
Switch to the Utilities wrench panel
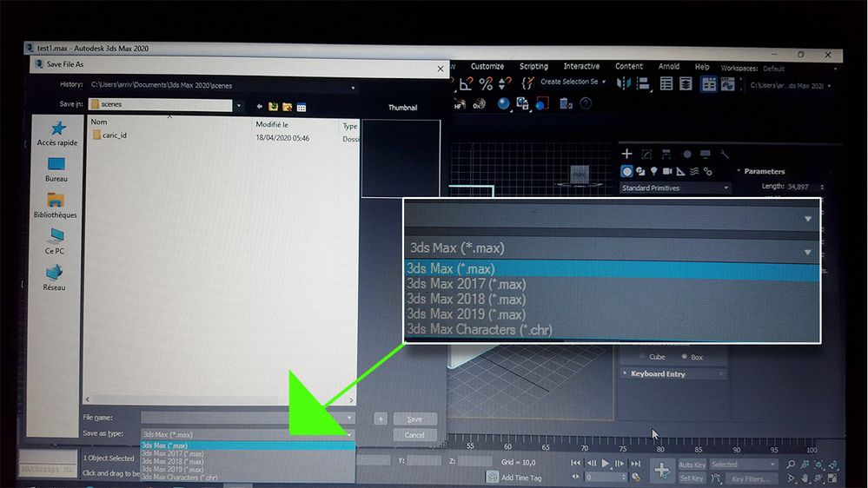pos(725,155)
